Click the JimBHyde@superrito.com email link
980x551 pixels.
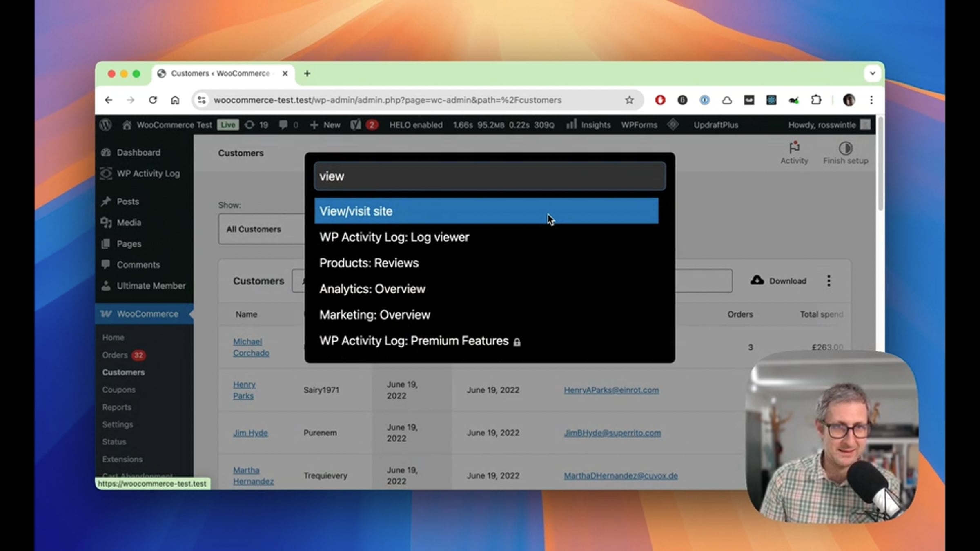point(612,433)
